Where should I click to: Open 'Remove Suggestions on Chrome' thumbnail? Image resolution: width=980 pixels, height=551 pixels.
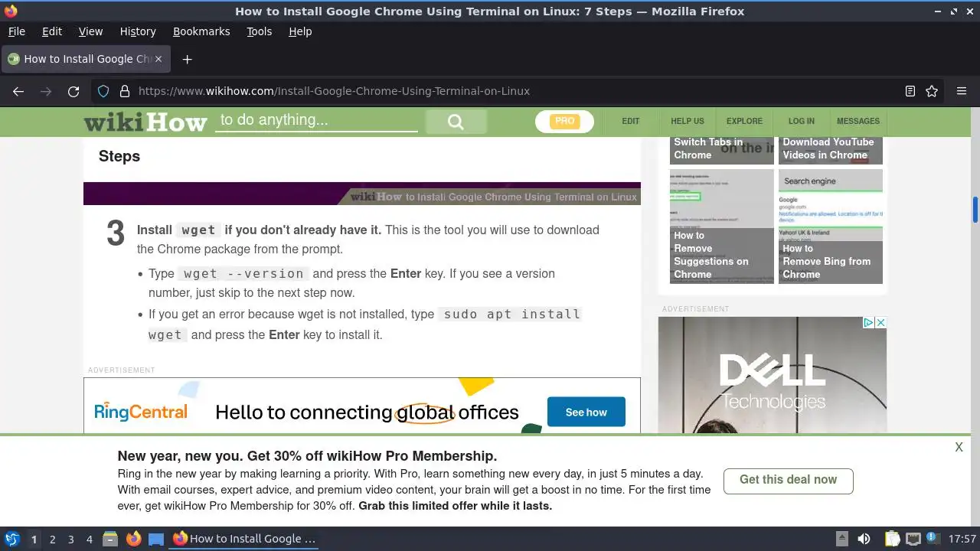pos(722,227)
